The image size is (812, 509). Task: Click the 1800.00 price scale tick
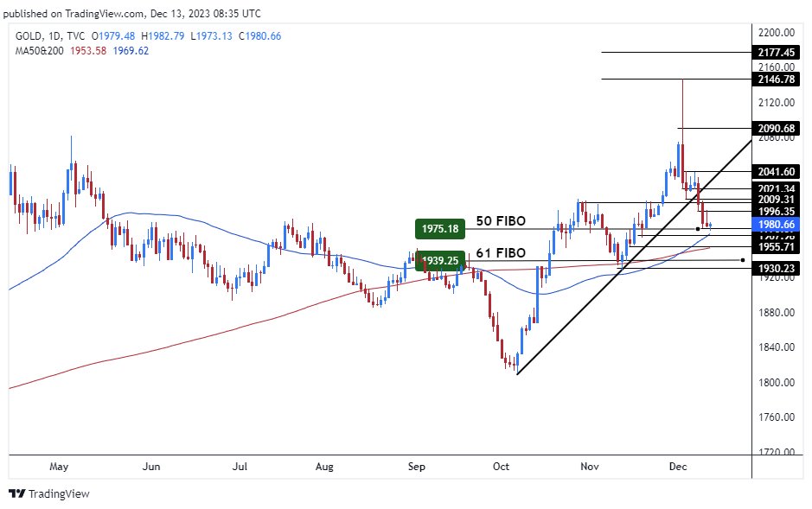776,383
